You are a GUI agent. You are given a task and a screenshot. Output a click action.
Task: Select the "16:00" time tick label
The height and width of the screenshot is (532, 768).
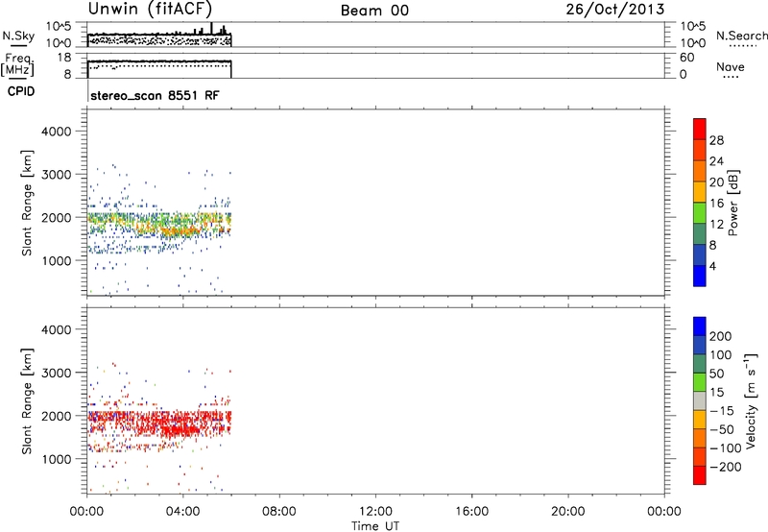[471, 512]
